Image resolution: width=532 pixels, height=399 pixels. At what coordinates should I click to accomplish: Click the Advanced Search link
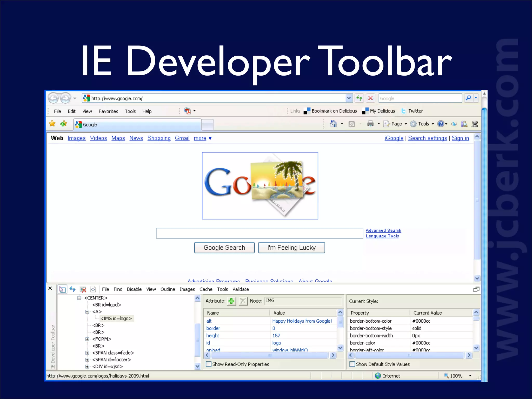point(383,230)
